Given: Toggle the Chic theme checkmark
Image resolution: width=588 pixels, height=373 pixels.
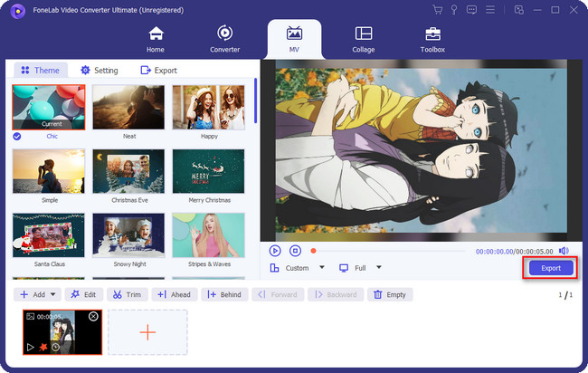Looking at the screenshot, I should (17, 136).
